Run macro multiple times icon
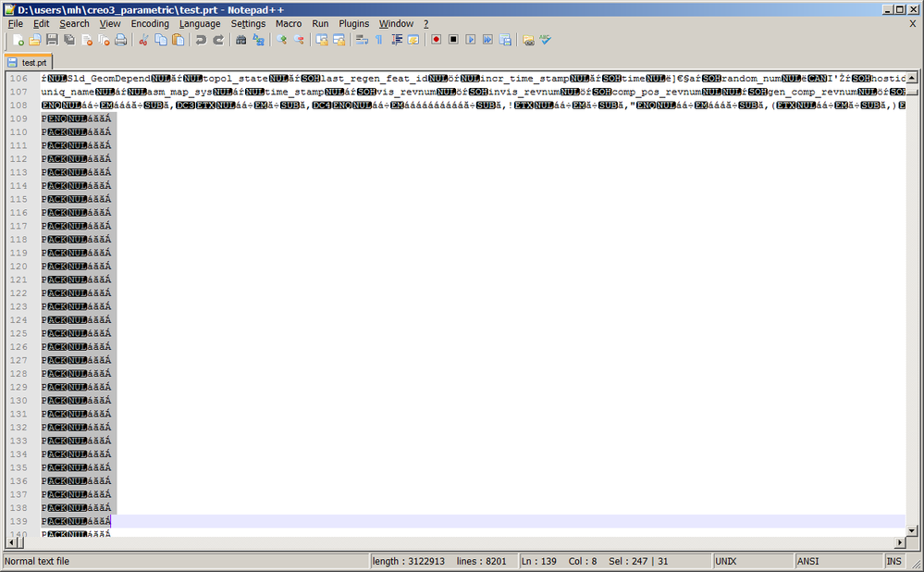 pos(487,40)
